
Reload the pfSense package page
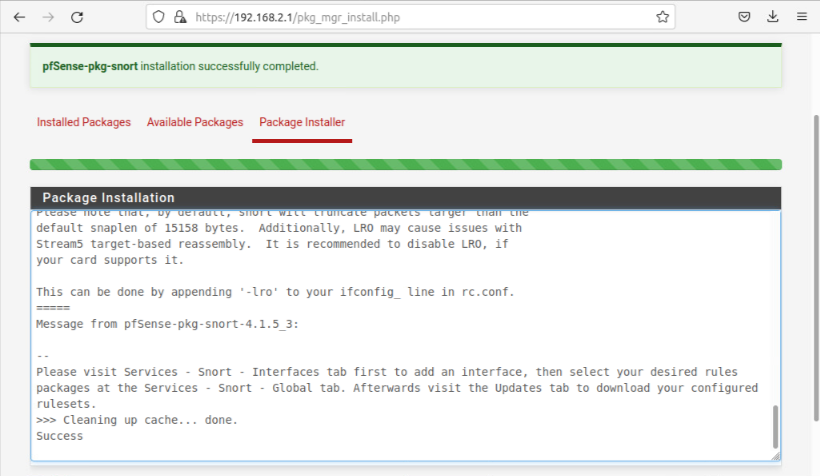pyautogui.click(x=77, y=17)
